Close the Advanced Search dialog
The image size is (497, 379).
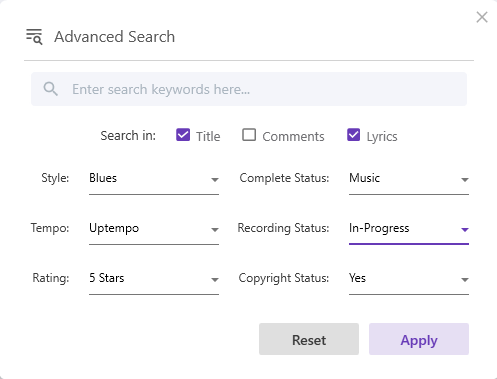(482, 17)
